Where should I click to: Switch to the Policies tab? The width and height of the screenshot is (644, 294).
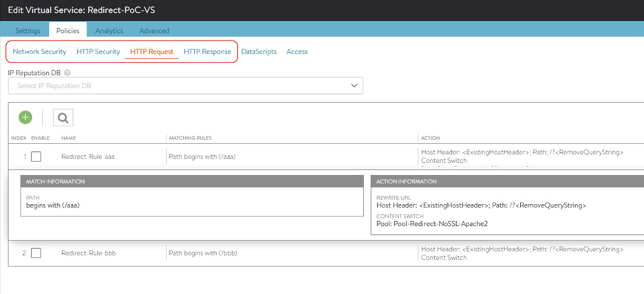[67, 30]
